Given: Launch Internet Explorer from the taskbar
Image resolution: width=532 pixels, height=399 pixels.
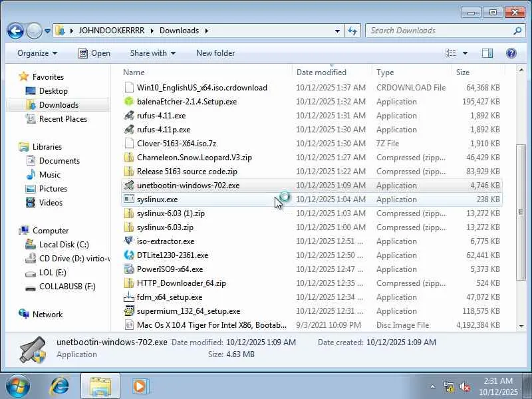Looking at the screenshot, I should coord(60,386).
